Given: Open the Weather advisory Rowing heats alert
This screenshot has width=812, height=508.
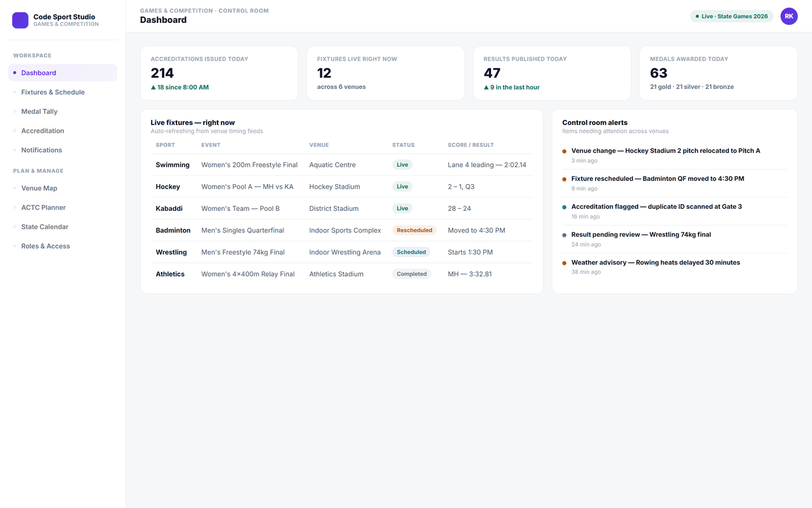Looking at the screenshot, I should (674, 267).
